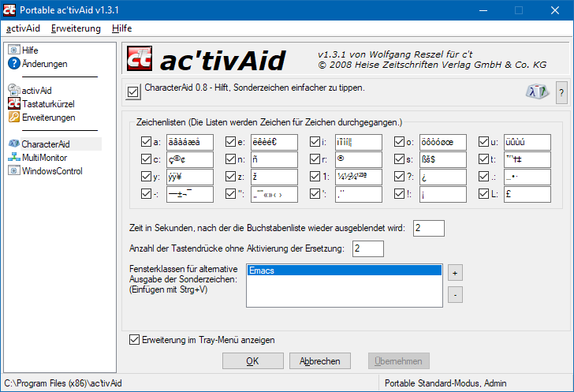Open the activAid menu

click(23, 28)
